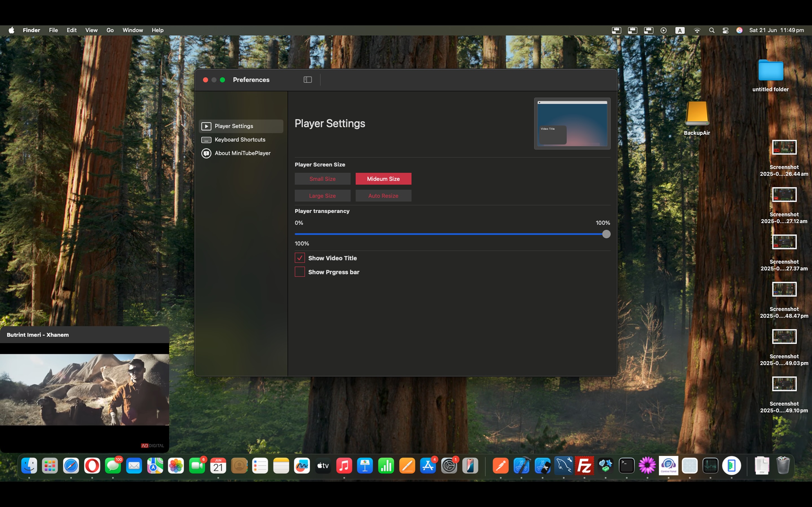Click the MiniTubePlayer play icon in menu bar
Viewport: 812px width, 507px height.
(663, 30)
